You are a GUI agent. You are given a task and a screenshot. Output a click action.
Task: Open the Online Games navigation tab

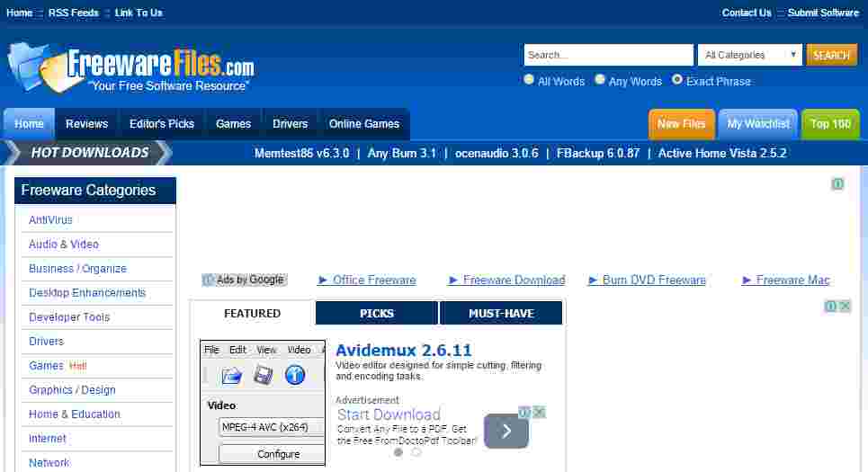click(x=364, y=124)
